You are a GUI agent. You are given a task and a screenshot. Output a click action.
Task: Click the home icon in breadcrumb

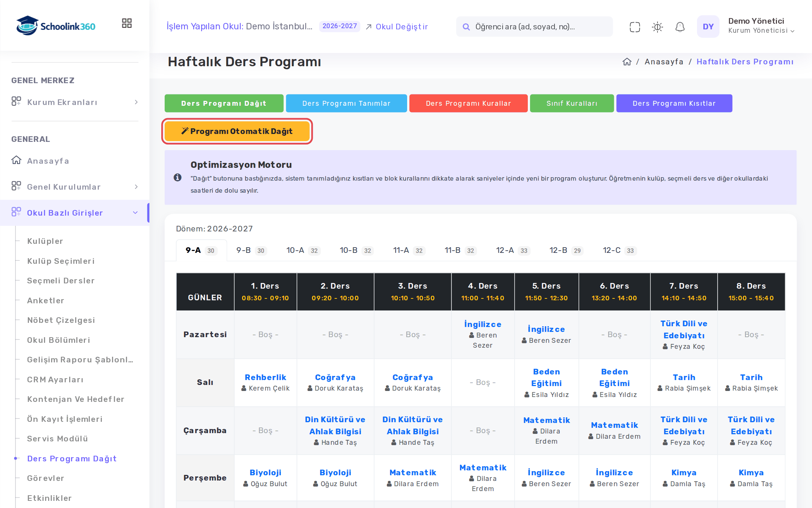coord(627,62)
